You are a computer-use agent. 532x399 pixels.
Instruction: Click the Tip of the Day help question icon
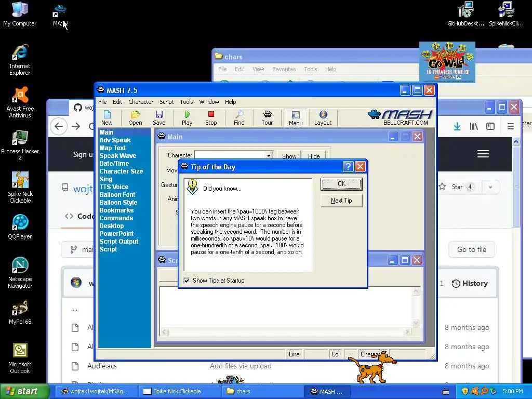[x=348, y=167]
